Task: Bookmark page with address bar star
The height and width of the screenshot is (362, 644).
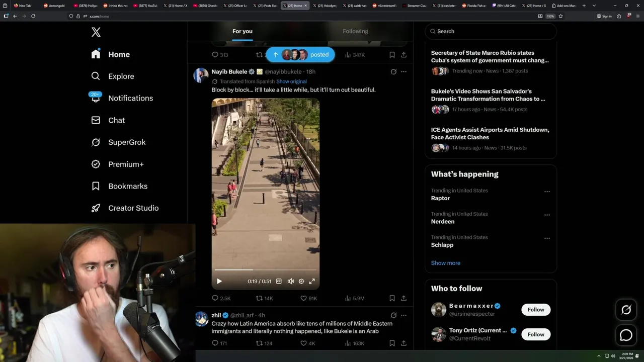Action: pos(560,16)
